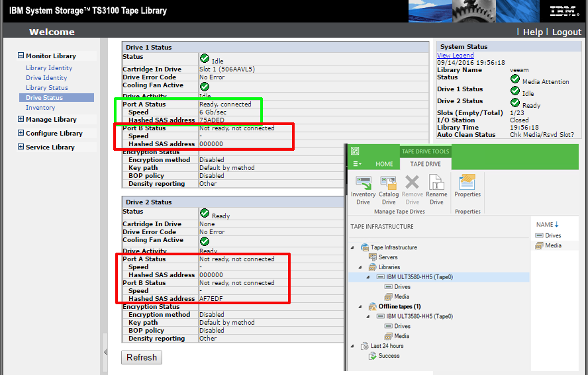Click the '6 Gb/sec' speed value
Viewport: 588px width, 375px height.
coord(213,112)
